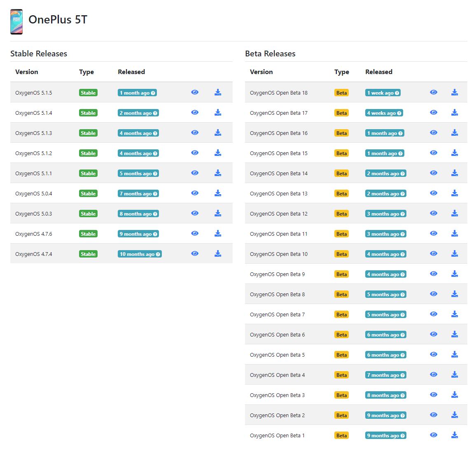Download OxygenOS 5.0.4 build
This screenshot has height=455, width=476.
click(x=218, y=193)
